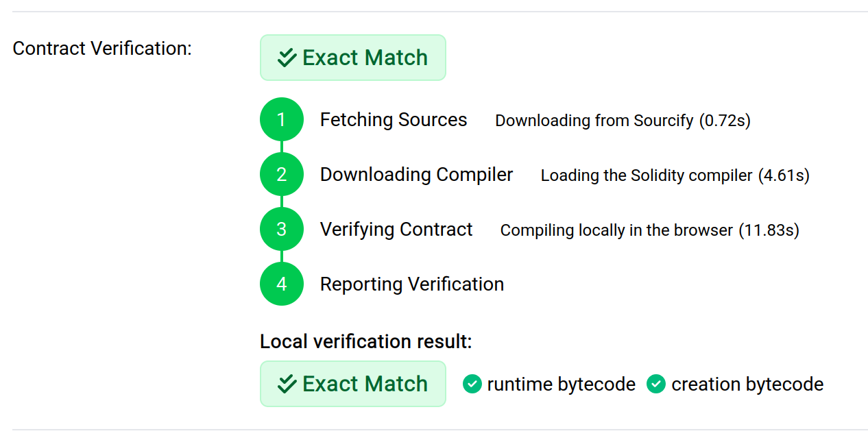This screenshot has height=440, width=868.
Task: Click double-check icon in bottom Exact Match badge
Action: coord(287,384)
